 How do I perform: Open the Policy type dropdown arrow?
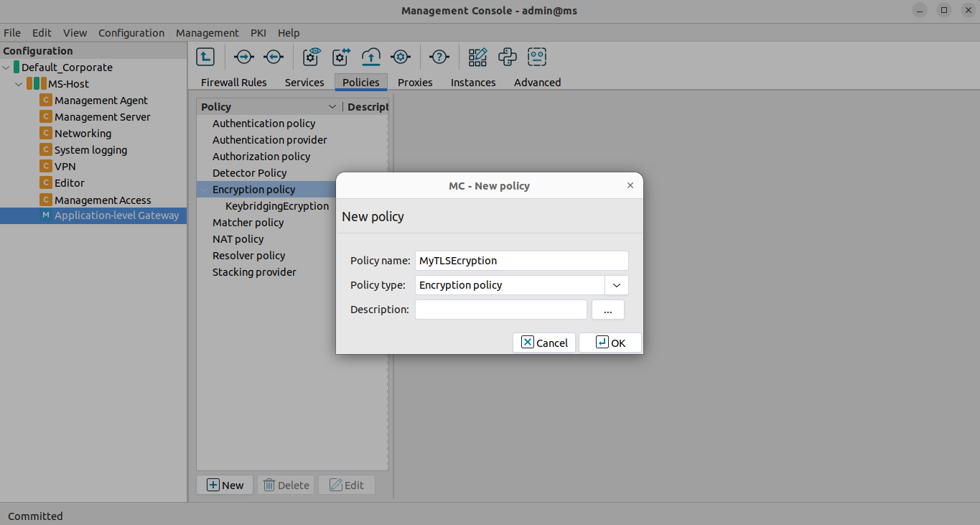pyautogui.click(x=617, y=285)
